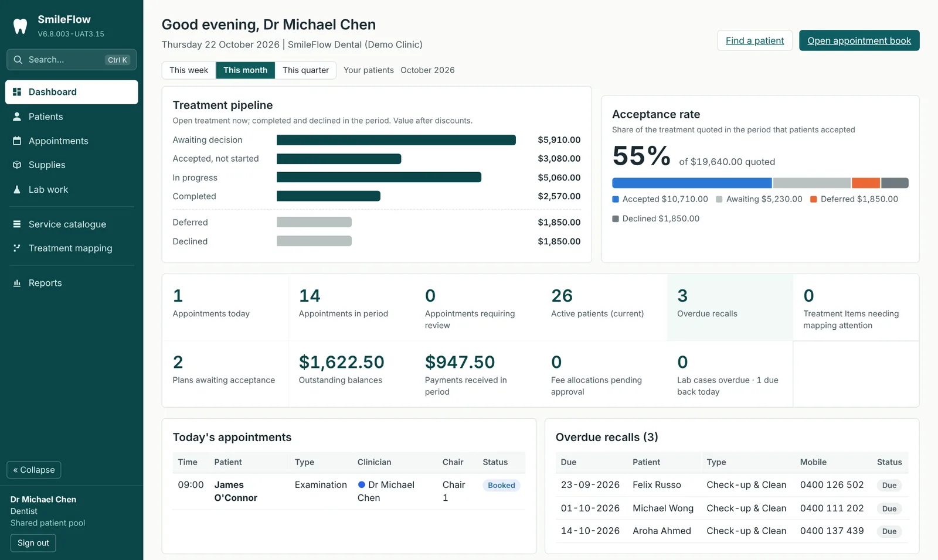The image size is (938, 560).
Task: Click the Due badge for Michael Wong
Action: (x=889, y=508)
